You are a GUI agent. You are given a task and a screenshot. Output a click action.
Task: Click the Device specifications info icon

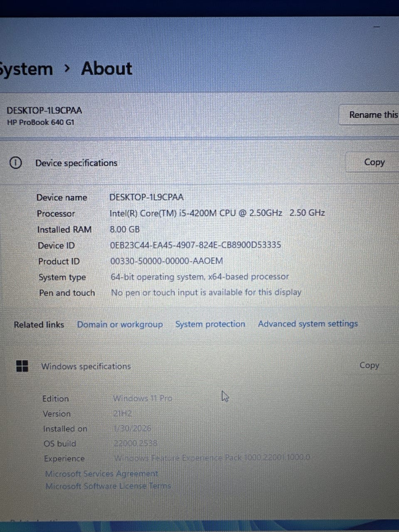pyautogui.click(x=15, y=163)
